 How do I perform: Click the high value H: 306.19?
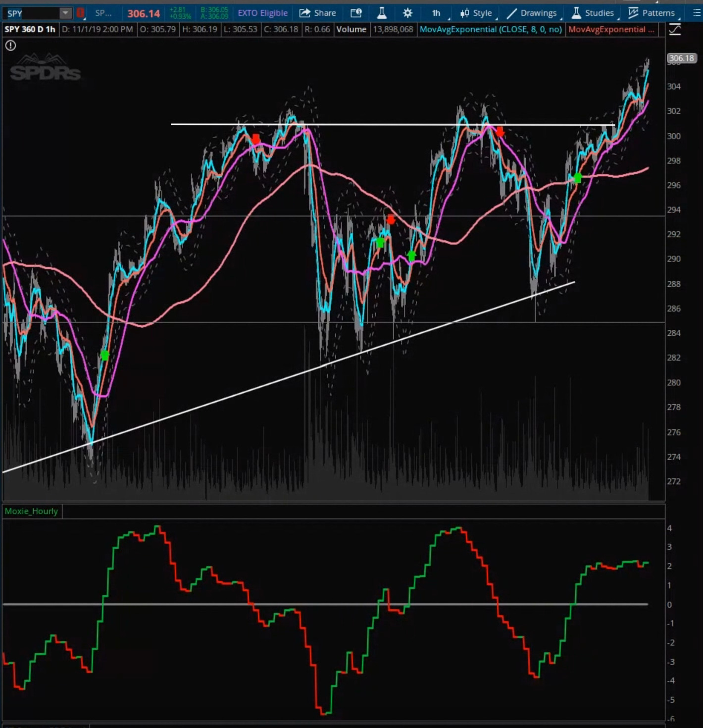pyautogui.click(x=200, y=30)
